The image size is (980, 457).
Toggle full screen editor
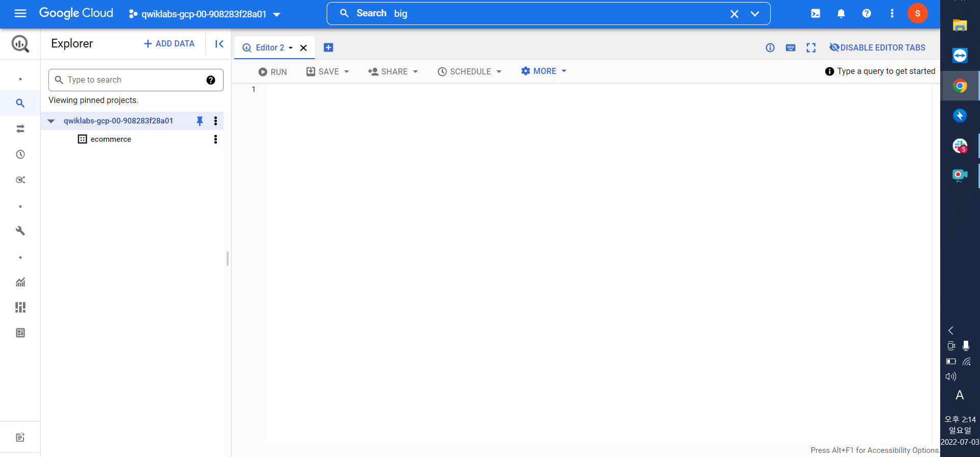(811, 48)
